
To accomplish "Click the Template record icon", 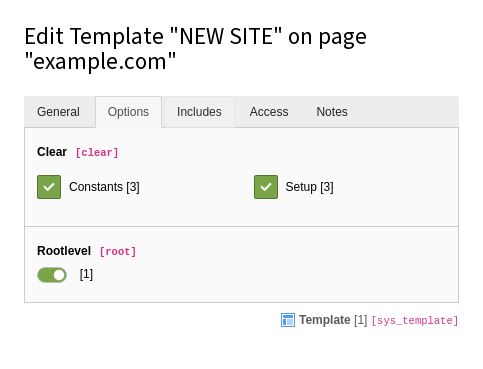I will pyautogui.click(x=288, y=320).
